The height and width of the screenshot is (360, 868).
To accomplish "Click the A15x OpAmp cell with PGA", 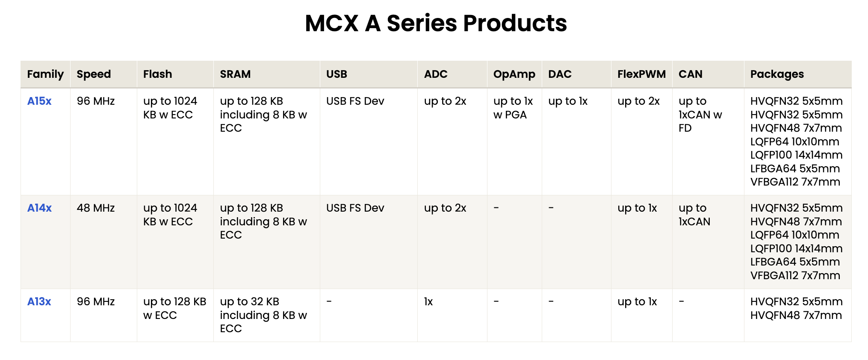I will click(514, 142).
